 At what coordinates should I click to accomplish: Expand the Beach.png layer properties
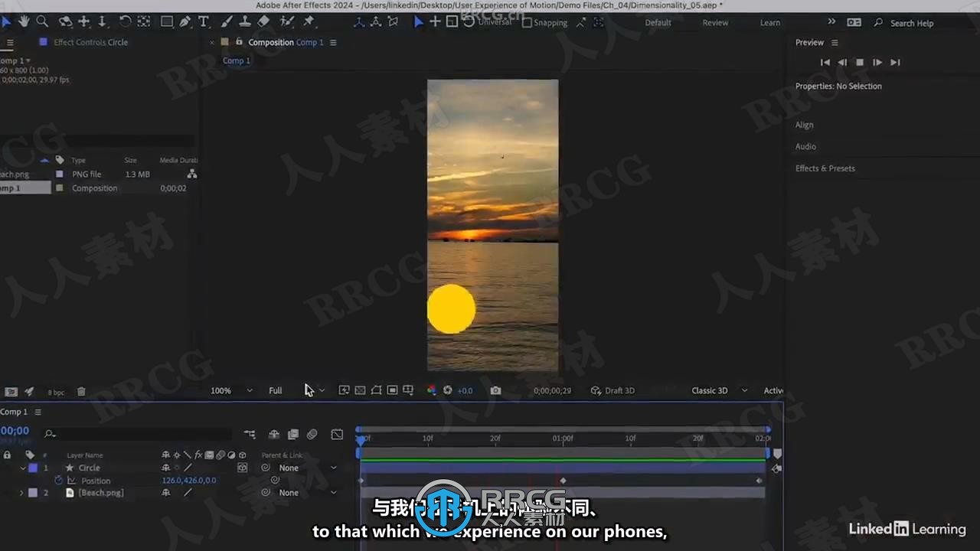pos(21,493)
